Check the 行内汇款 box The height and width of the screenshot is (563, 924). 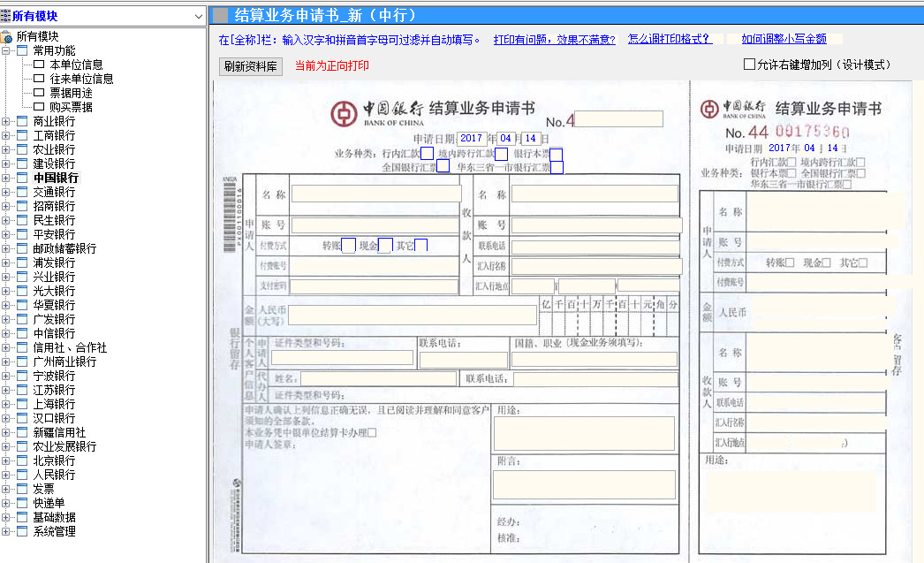click(x=428, y=154)
